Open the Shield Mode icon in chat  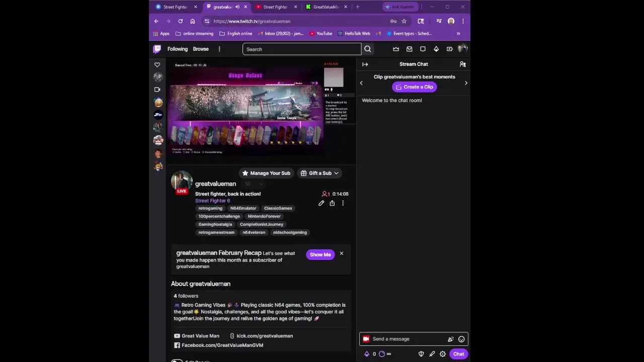[421, 354]
